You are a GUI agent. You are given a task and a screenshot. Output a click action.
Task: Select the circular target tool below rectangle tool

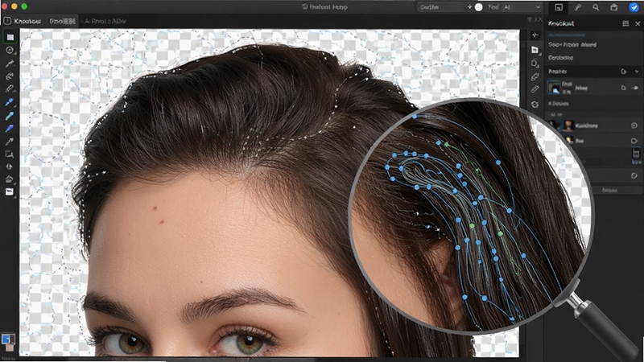click(x=10, y=50)
